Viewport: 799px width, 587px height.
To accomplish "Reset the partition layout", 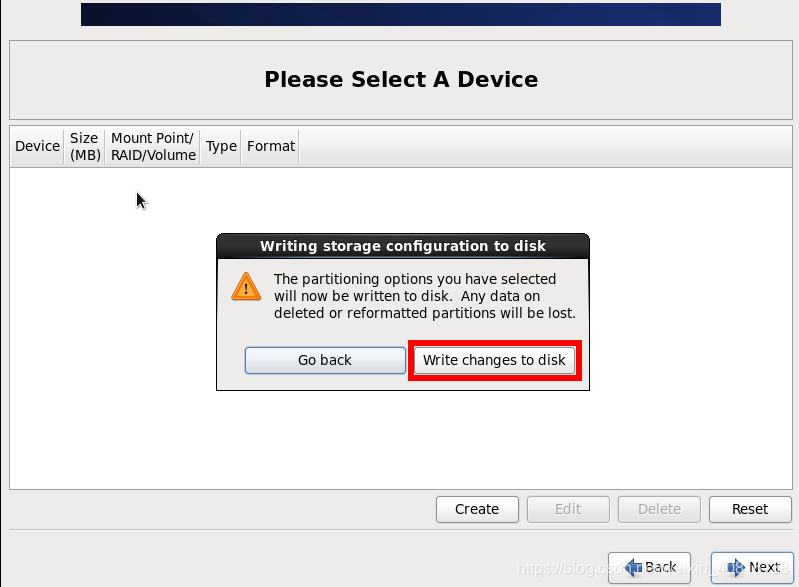I will click(750, 509).
